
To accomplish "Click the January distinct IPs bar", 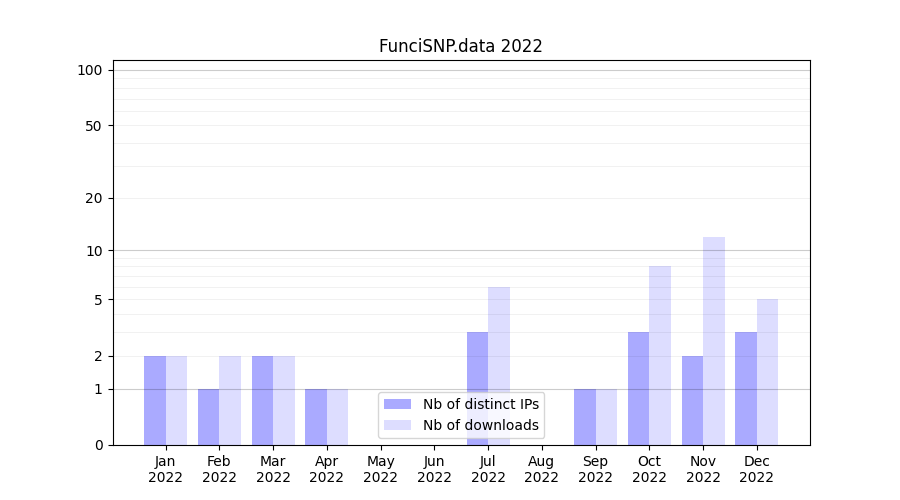I will click(x=155, y=400).
